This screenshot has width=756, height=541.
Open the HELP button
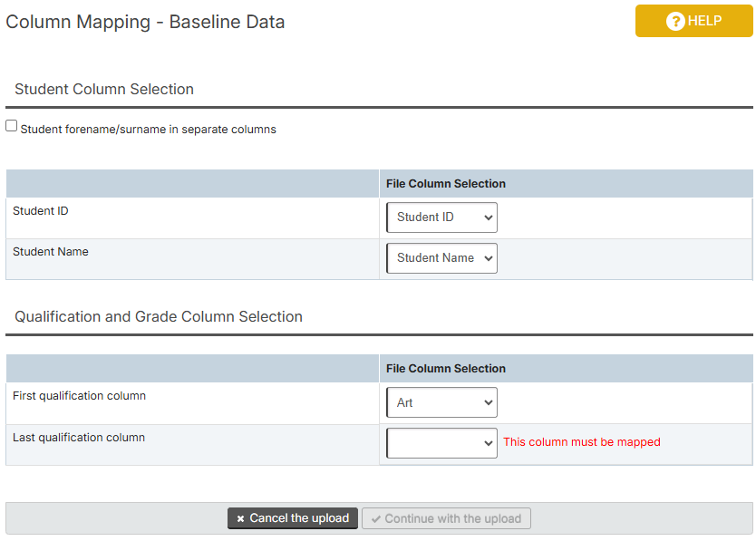pyautogui.click(x=693, y=21)
